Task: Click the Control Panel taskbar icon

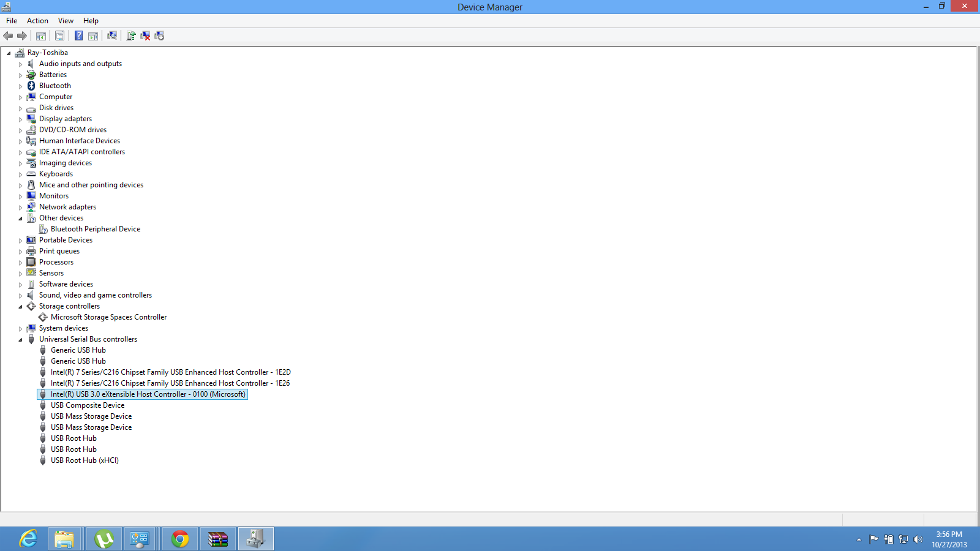Action: click(x=140, y=539)
